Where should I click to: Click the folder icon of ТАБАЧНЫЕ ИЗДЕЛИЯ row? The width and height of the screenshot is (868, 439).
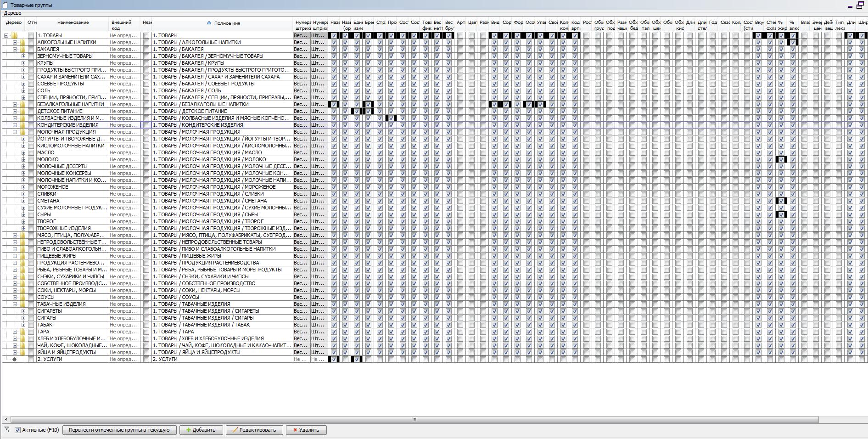(22, 304)
